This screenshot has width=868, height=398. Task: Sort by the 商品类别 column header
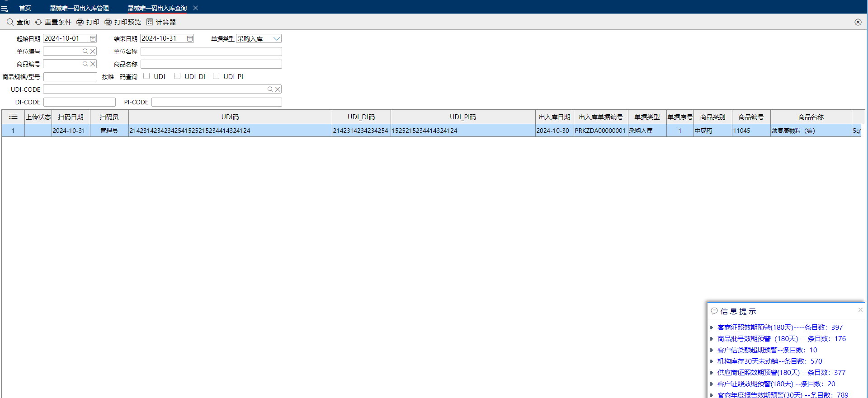point(713,117)
